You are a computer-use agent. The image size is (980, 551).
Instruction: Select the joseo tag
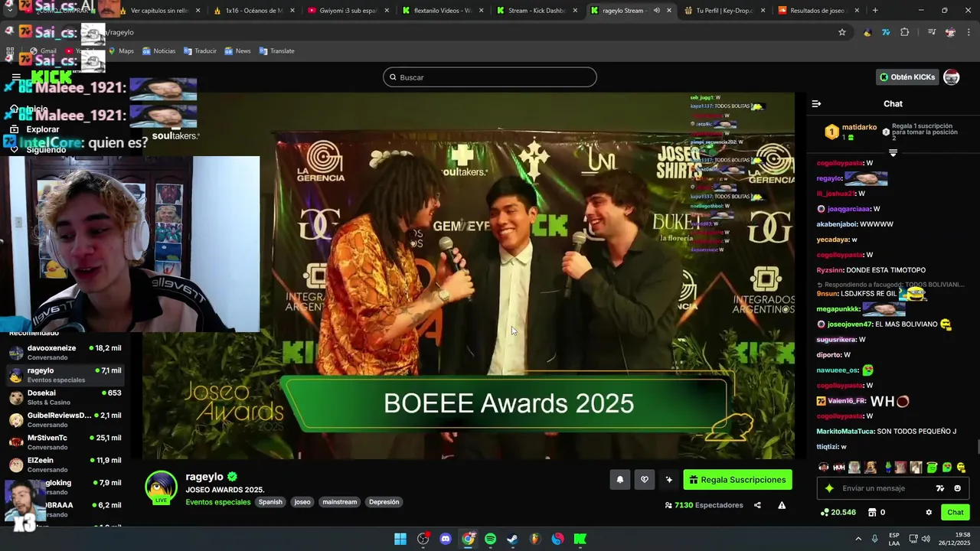302,502
